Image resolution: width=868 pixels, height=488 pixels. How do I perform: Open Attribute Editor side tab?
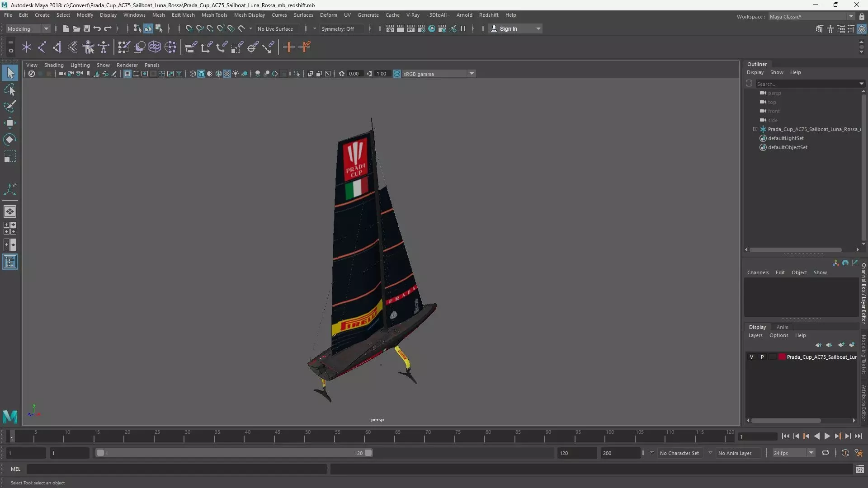click(x=863, y=403)
